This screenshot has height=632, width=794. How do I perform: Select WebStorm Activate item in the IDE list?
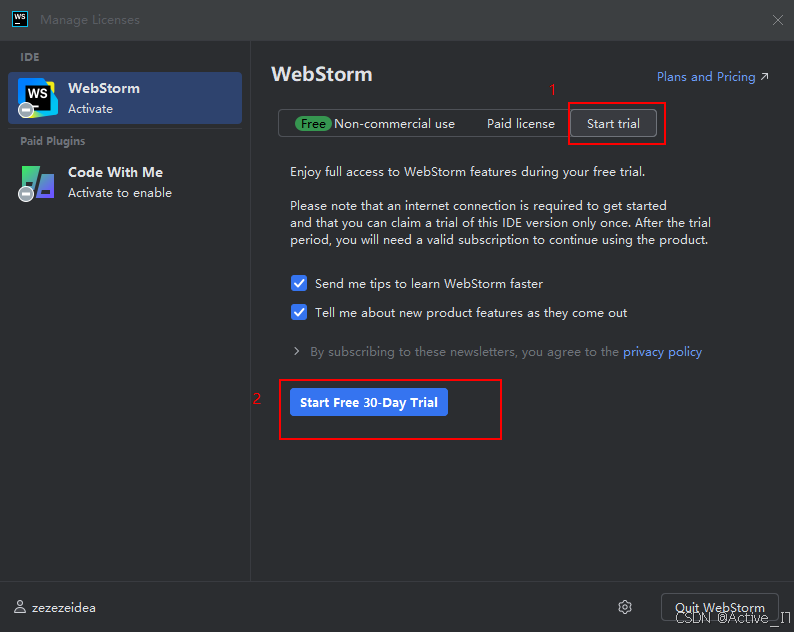[x=125, y=98]
